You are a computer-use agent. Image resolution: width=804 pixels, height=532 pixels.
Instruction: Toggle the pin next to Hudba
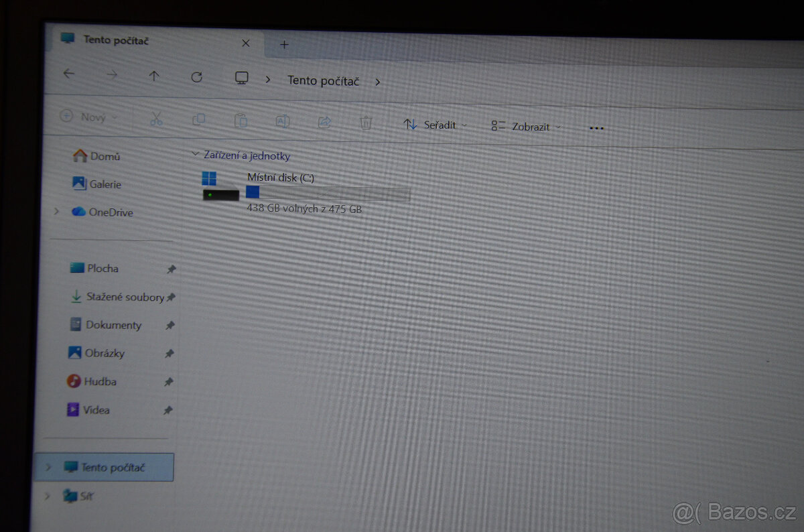click(169, 382)
